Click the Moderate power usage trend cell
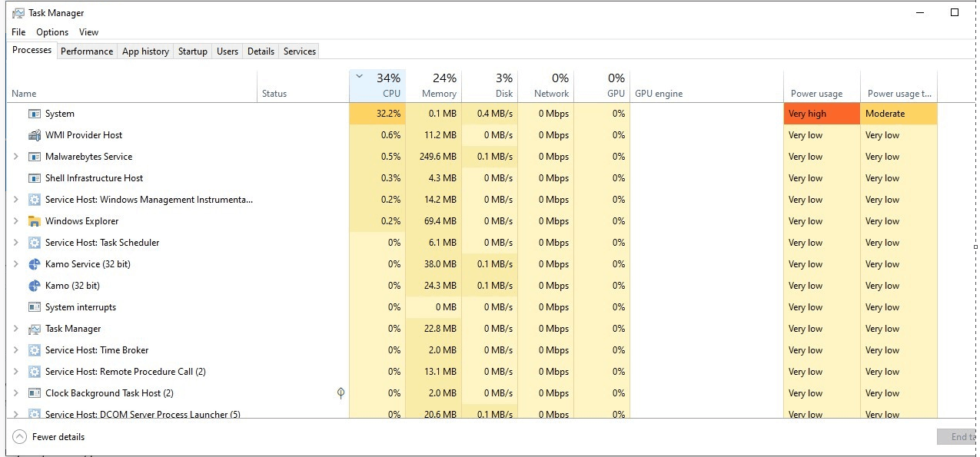Viewport: 980px width, 457px height. pos(899,114)
